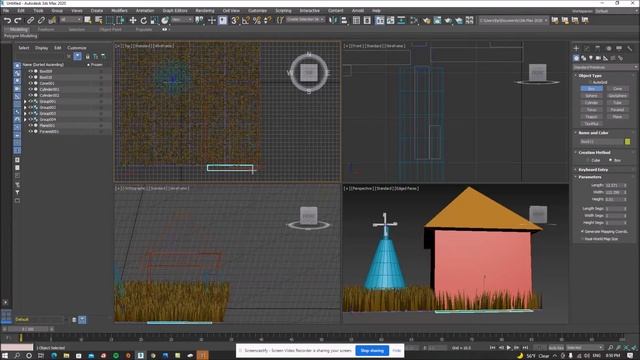Open the object color swatch

pos(627,142)
